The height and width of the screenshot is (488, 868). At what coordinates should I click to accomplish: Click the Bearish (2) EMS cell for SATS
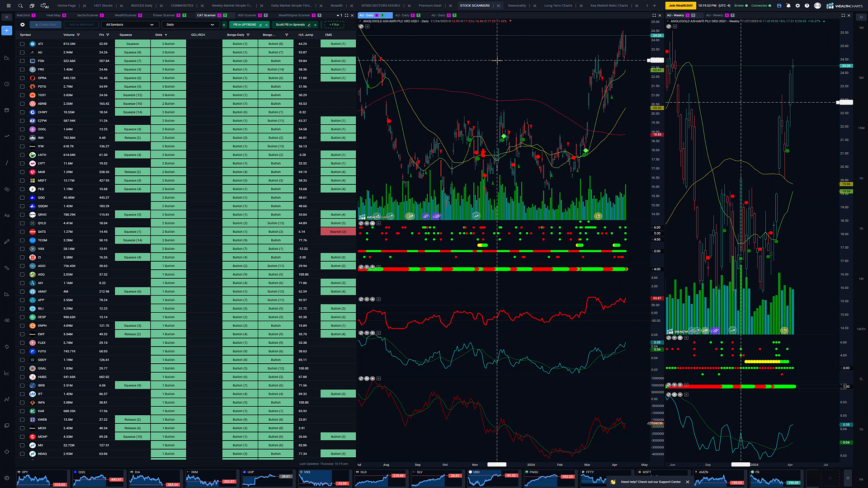pos(338,232)
